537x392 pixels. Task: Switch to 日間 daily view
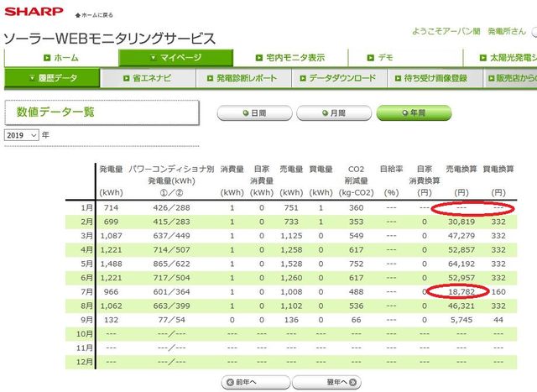255,113
